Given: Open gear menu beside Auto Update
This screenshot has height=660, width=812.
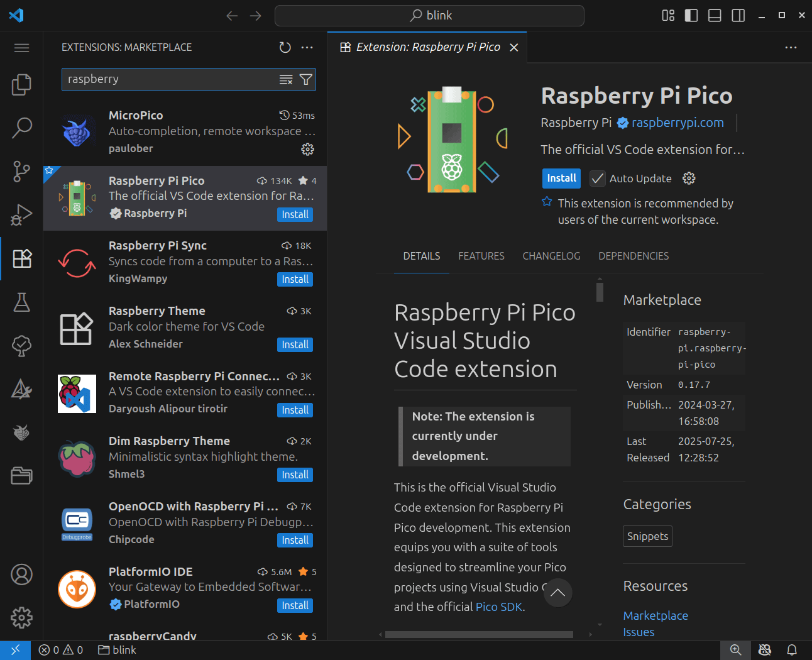Looking at the screenshot, I should coord(689,179).
